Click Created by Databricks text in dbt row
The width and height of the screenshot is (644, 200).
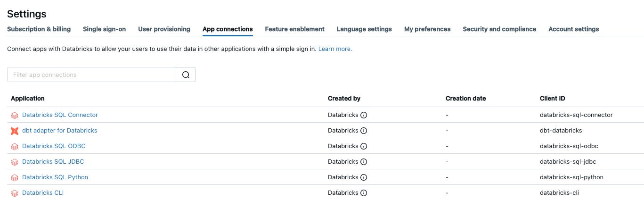pyautogui.click(x=343, y=131)
